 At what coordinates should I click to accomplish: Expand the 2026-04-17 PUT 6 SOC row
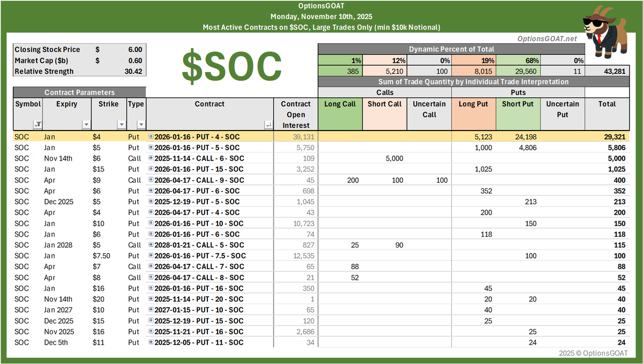[151, 191]
